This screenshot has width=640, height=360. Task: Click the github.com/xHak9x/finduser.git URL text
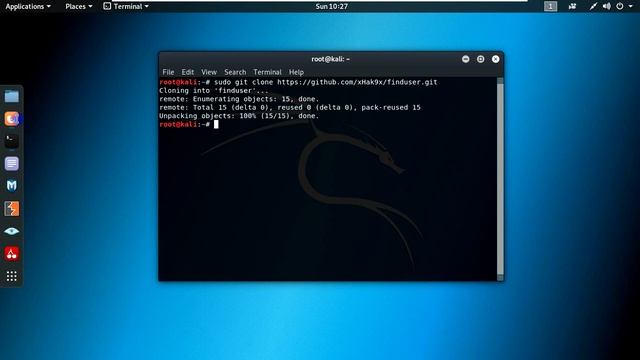point(357,82)
